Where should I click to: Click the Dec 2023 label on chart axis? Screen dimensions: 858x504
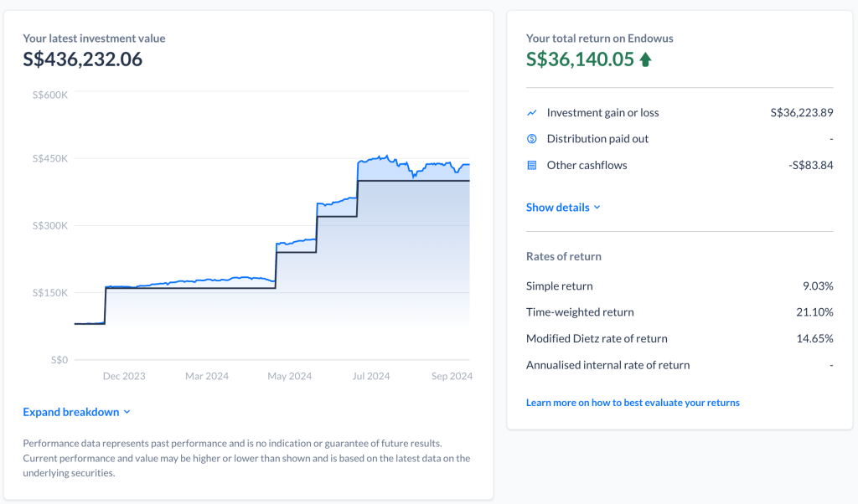click(x=124, y=377)
